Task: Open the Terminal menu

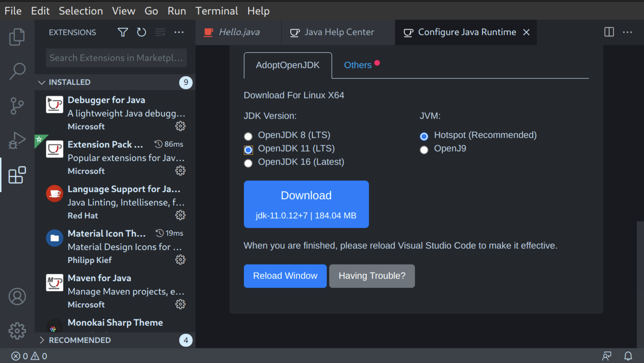Action: click(x=217, y=11)
